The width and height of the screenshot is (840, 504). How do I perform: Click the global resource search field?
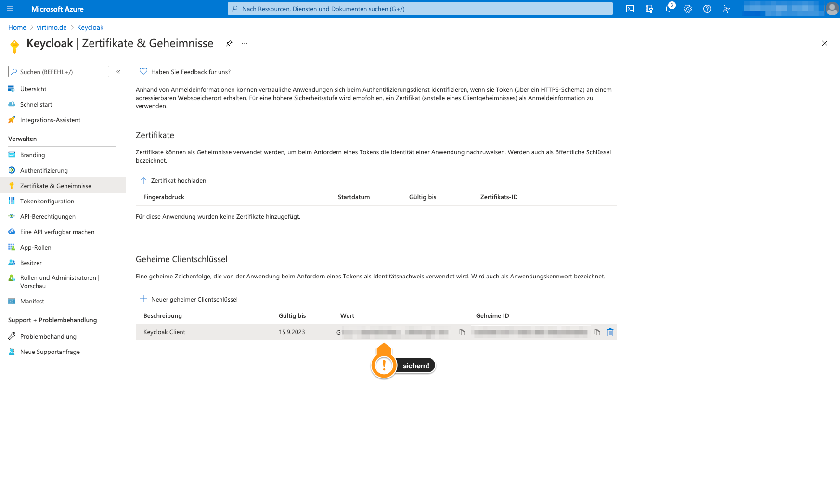pyautogui.click(x=420, y=8)
